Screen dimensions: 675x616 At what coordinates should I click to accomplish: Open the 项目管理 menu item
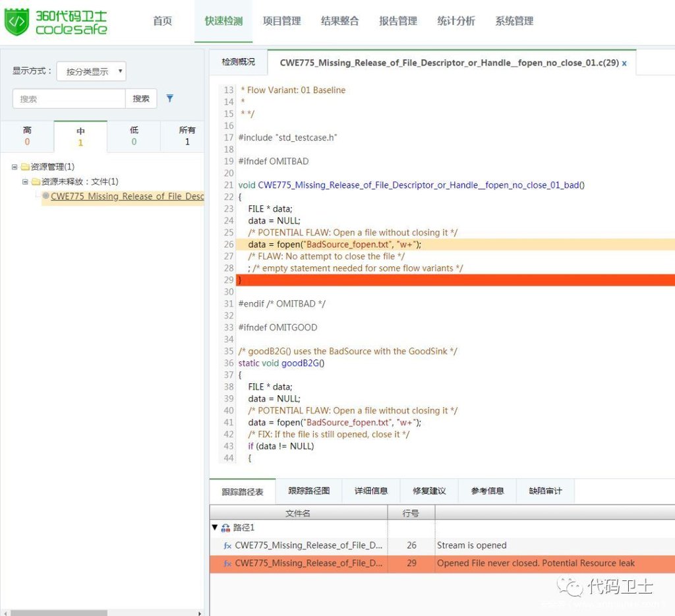click(x=281, y=21)
